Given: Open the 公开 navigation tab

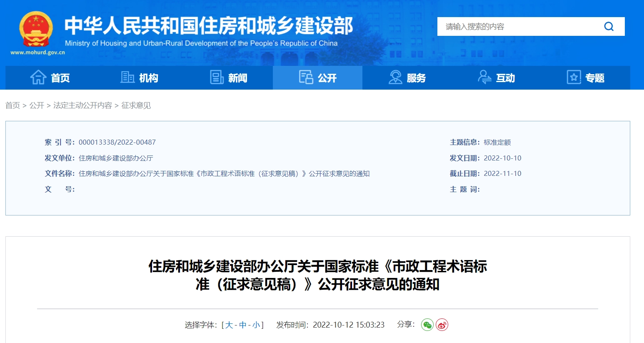Looking at the screenshot, I should point(317,78).
